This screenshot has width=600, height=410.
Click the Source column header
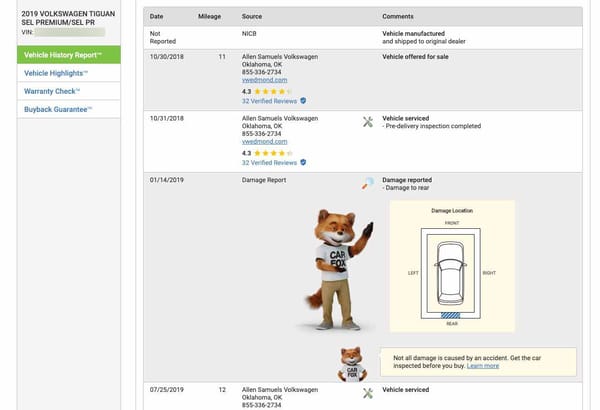[x=252, y=16]
